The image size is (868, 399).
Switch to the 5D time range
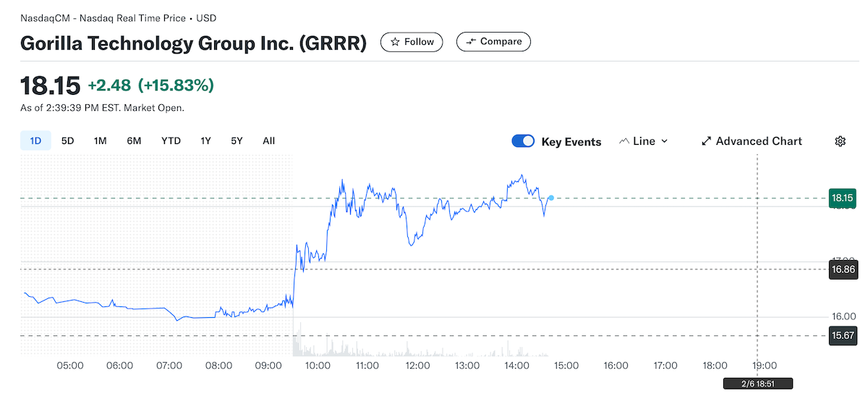coord(67,140)
